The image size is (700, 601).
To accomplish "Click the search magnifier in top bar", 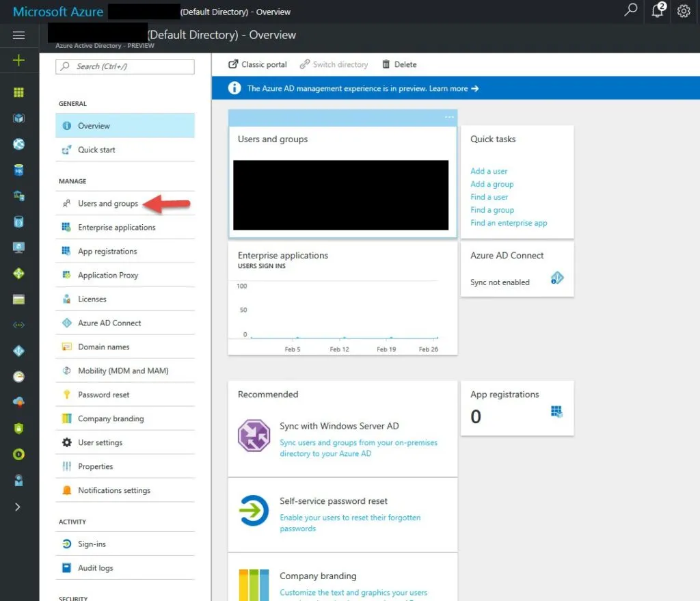I will (631, 11).
